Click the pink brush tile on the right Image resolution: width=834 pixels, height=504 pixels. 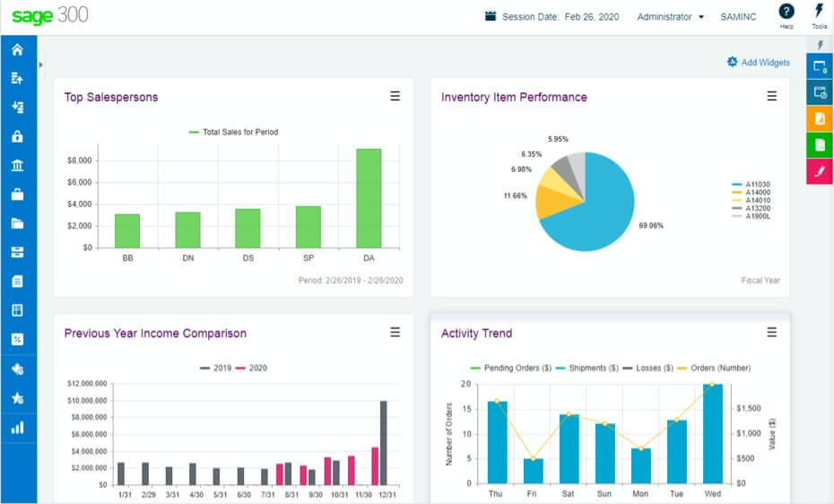coord(819,170)
